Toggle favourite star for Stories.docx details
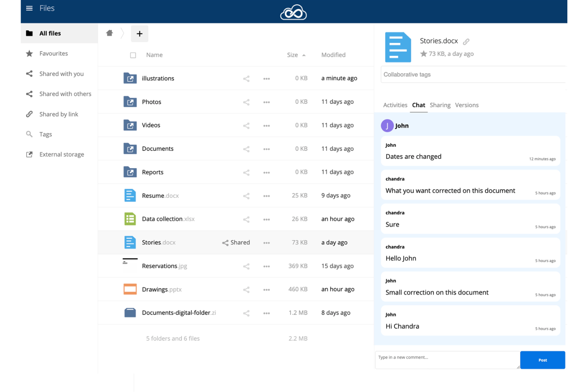This screenshot has height=392, width=588. (424, 54)
